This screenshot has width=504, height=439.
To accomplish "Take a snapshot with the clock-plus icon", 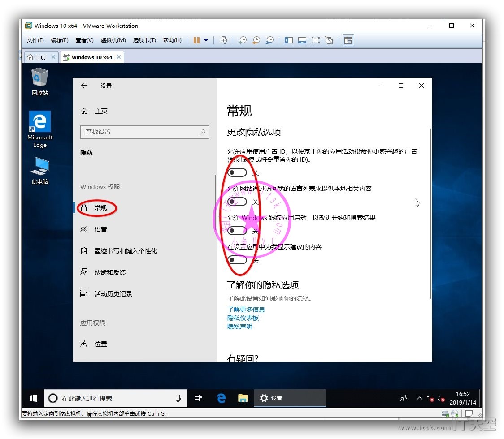I will click(242, 40).
